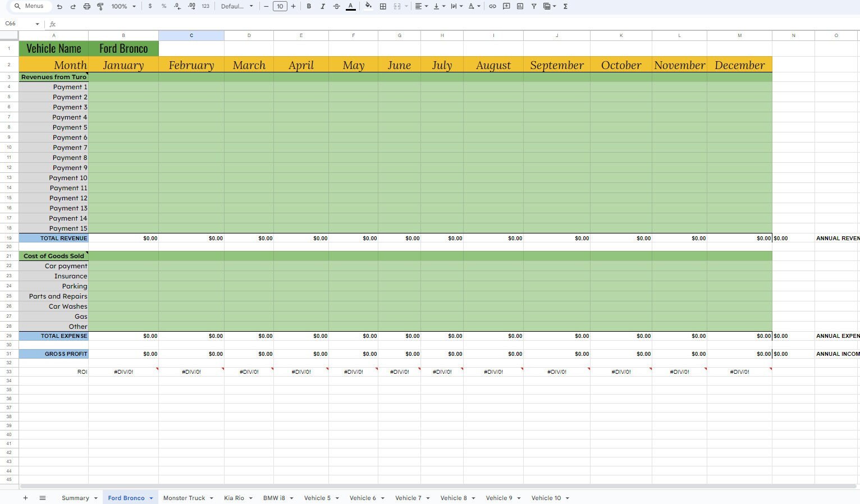Insert a link

(x=492, y=6)
